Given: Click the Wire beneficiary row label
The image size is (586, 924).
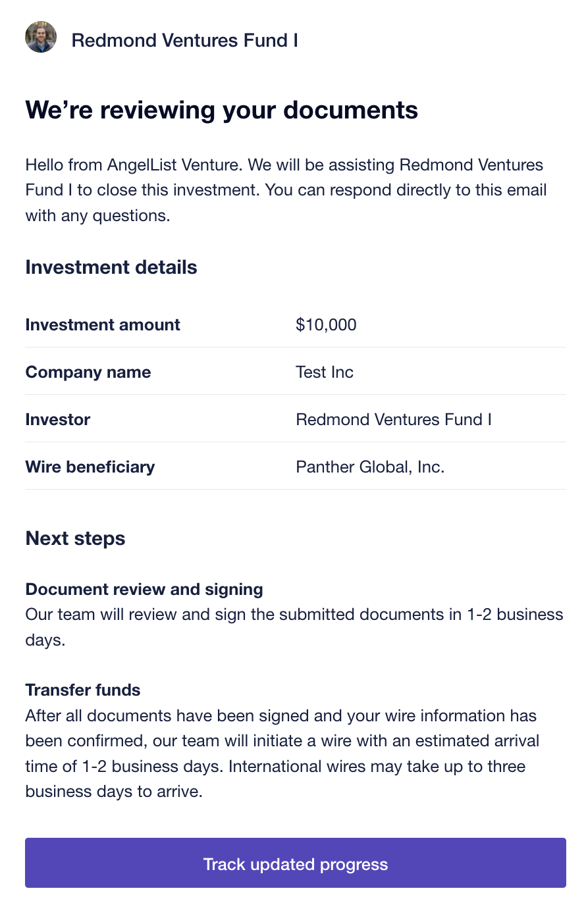Looking at the screenshot, I should (x=90, y=467).
